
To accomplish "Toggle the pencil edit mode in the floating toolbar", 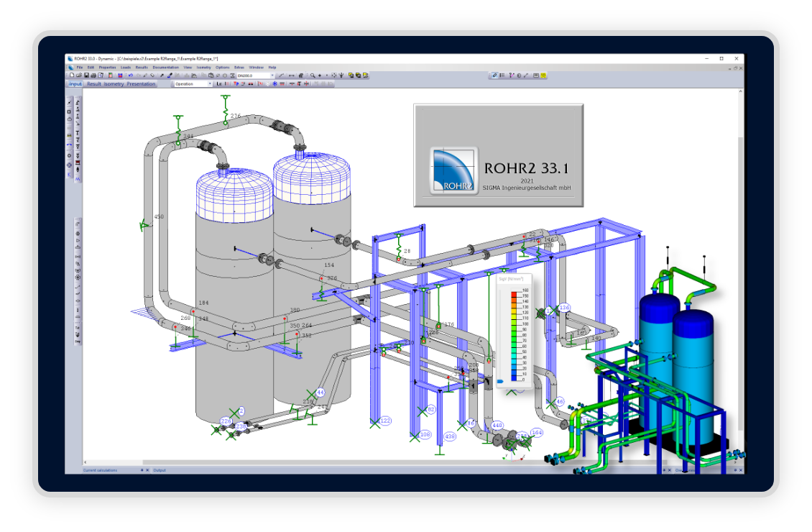I will 494,75.
